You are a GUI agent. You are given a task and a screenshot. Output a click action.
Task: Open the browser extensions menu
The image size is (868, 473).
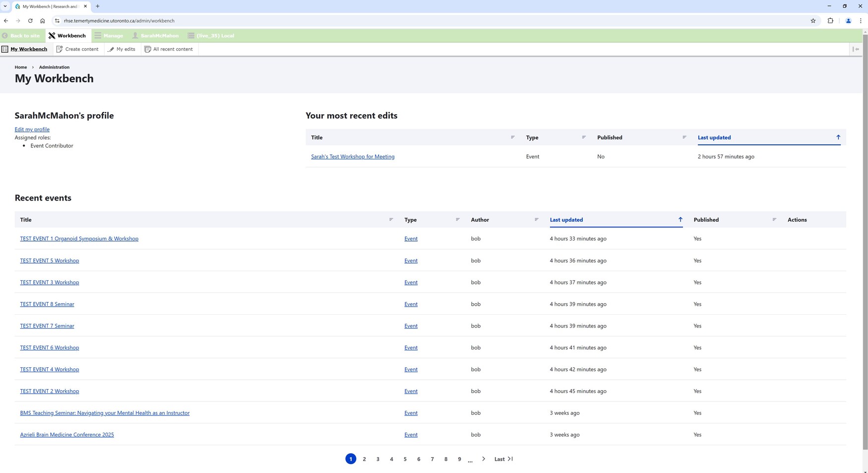830,21
